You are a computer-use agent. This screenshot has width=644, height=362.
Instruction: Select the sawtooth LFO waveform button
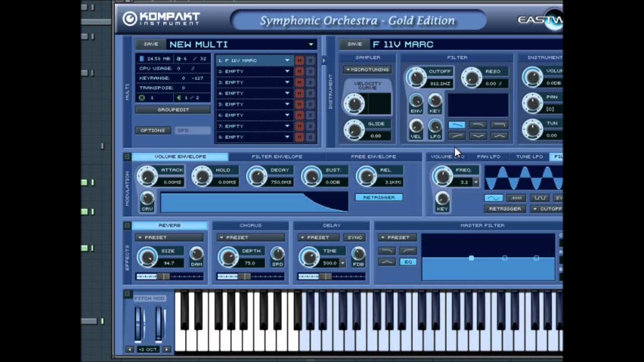click(x=516, y=198)
